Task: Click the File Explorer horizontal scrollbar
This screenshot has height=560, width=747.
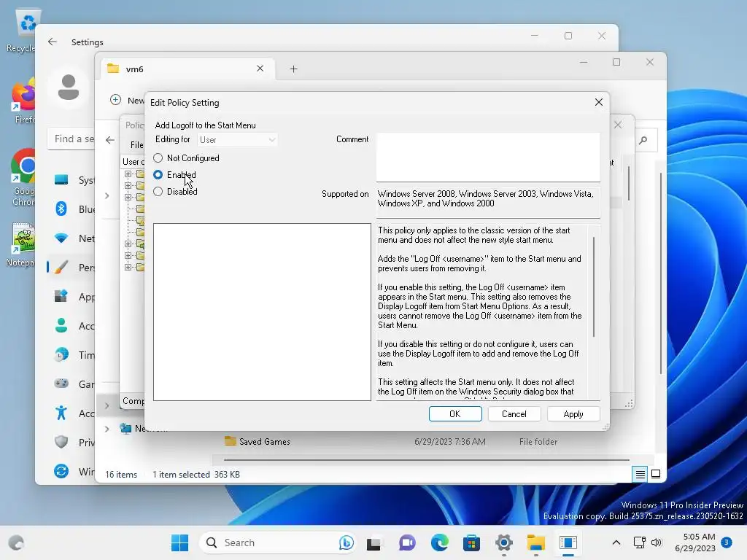Action: (426, 460)
